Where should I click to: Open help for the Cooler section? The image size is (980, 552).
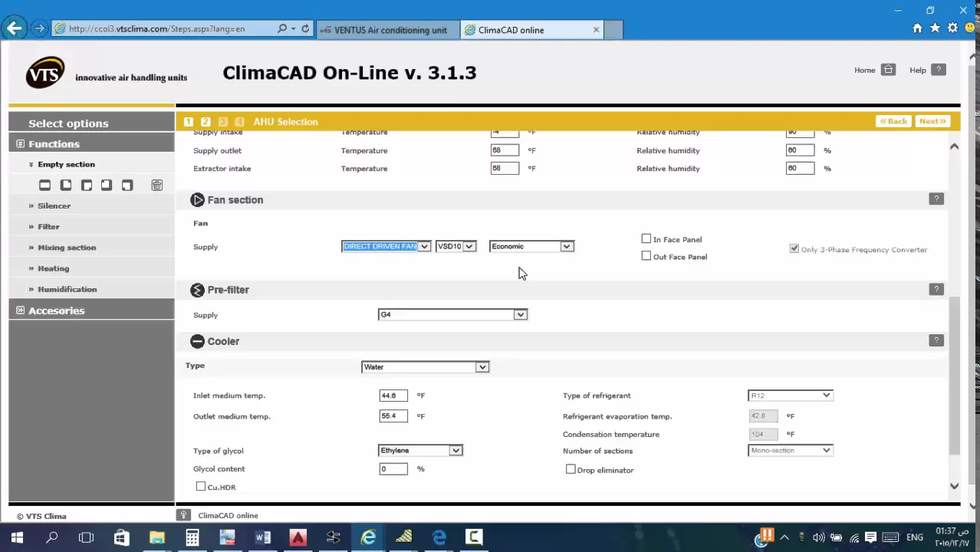[x=936, y=340]
